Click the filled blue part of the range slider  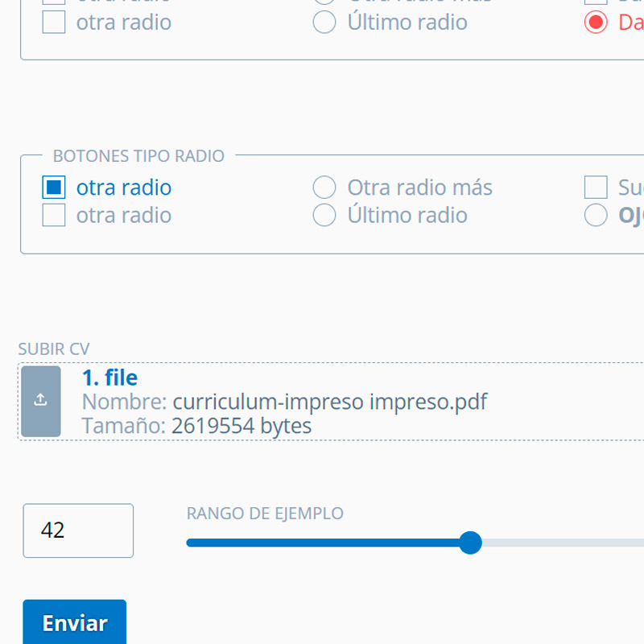tap(322, 543)
